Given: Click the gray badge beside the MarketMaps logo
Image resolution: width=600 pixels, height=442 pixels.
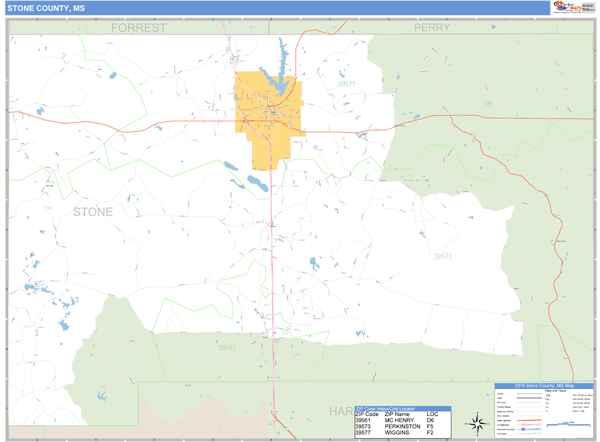Looking at the screenshot, I should click(x=587, y=7).
